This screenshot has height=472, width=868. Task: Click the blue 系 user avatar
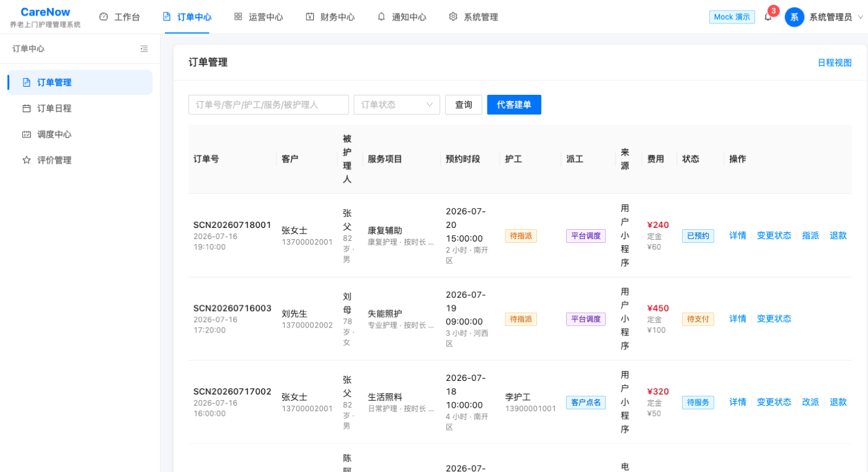[x=794, y=17]
